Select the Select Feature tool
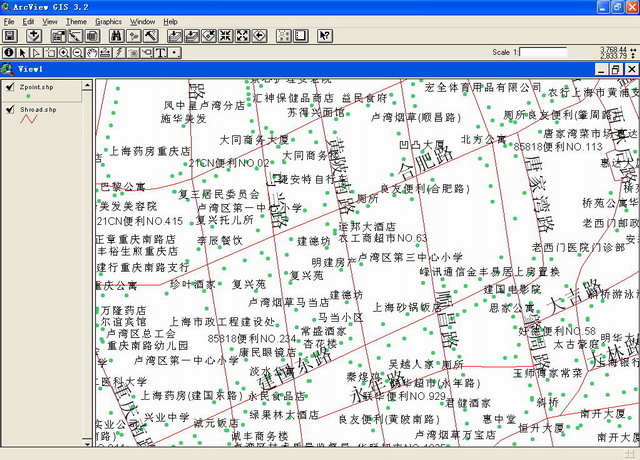Image resolution: width=640 pixels, height=460 pixels. 51,53
